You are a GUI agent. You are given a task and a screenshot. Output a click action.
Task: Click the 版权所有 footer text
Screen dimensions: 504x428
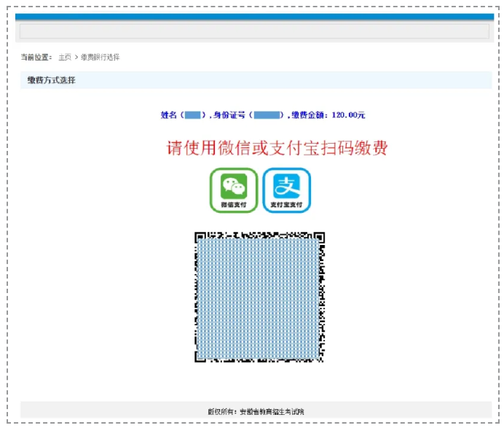click(256, 411)
